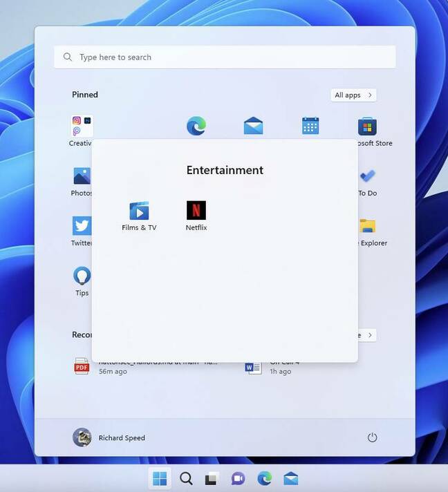Click the More button in Recommended
This screenshot has height=492, width=448.
coord(367,335)
